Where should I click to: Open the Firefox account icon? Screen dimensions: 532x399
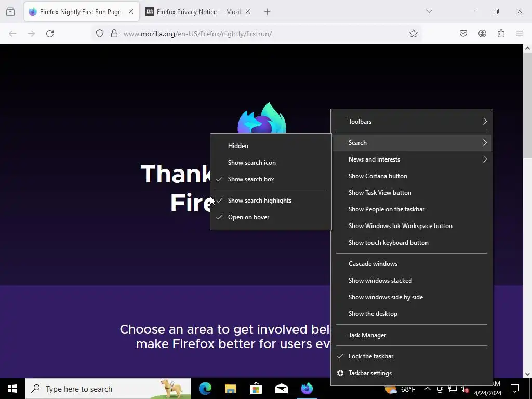tap(482, 34)
